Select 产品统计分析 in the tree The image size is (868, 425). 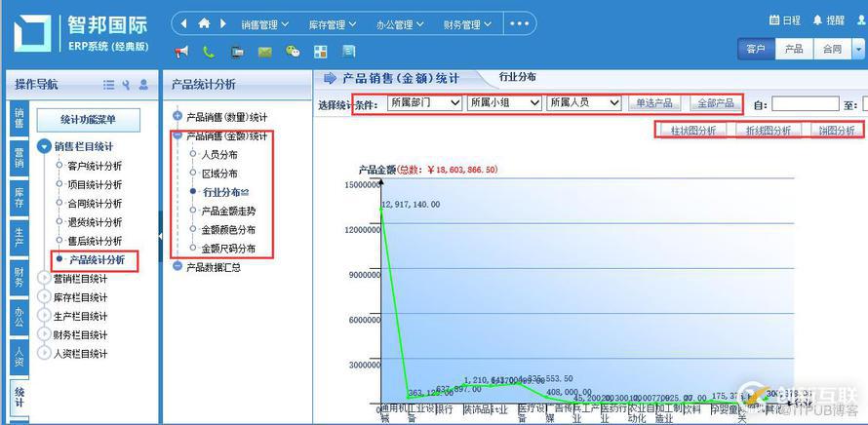coord(97,260)
